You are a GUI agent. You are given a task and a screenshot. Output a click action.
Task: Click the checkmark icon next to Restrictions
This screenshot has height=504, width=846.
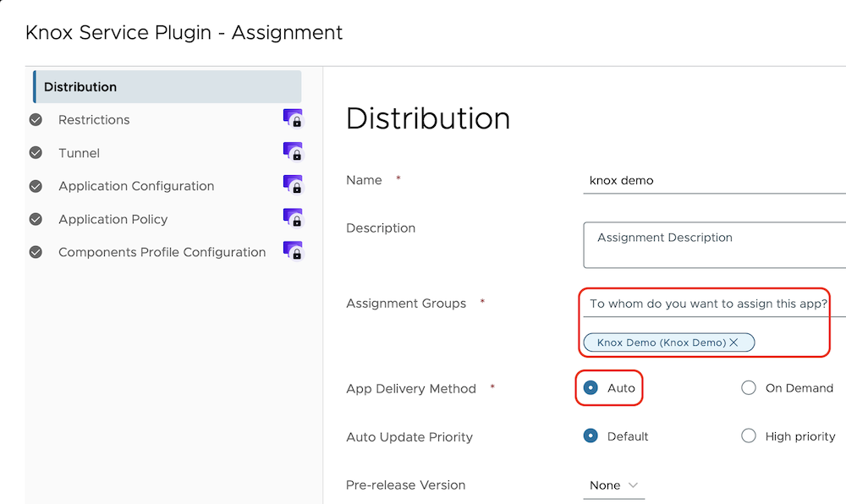click(x=36, y=120)
